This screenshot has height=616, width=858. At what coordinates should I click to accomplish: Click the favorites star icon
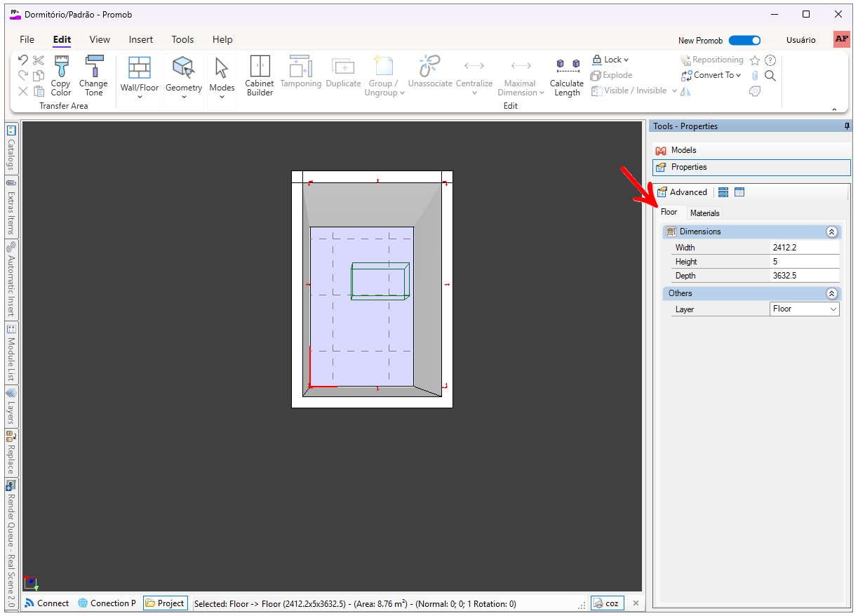coord(755,60)
